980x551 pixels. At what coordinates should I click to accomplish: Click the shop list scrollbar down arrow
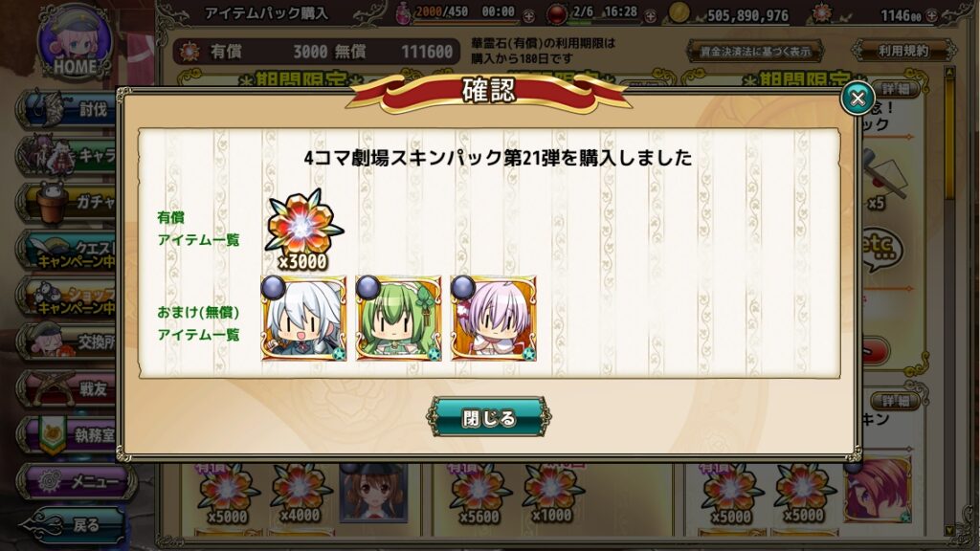pyautogui.click(x=950, y=531)
